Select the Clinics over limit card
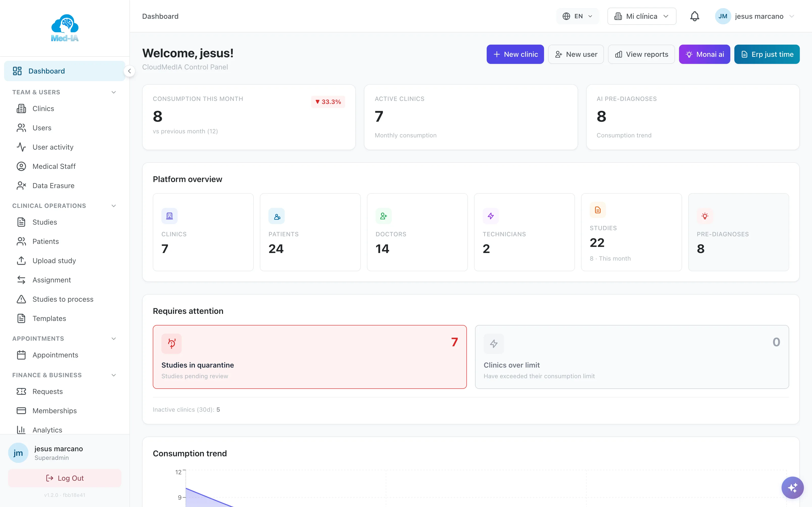The height and width of the screenshot is (507, 812). (632, 357)
